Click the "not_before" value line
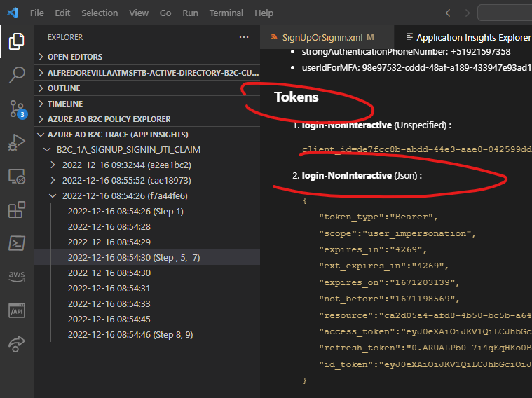 pos(389,299)
